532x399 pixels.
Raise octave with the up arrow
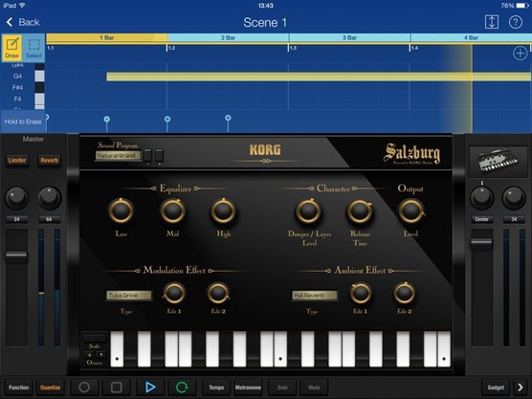point(101,355)
